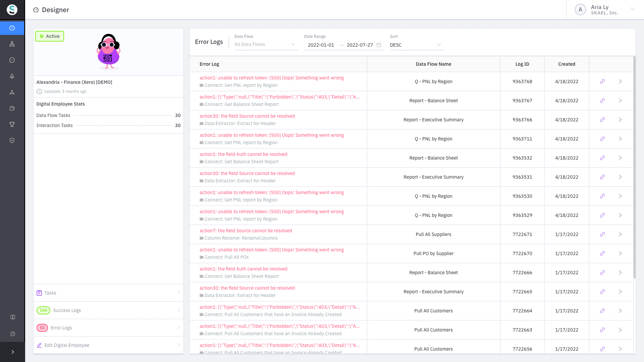The height and width of the screenshot is (362, 644).
Task: Click the error logs table scrollbar
Action: 634,168
